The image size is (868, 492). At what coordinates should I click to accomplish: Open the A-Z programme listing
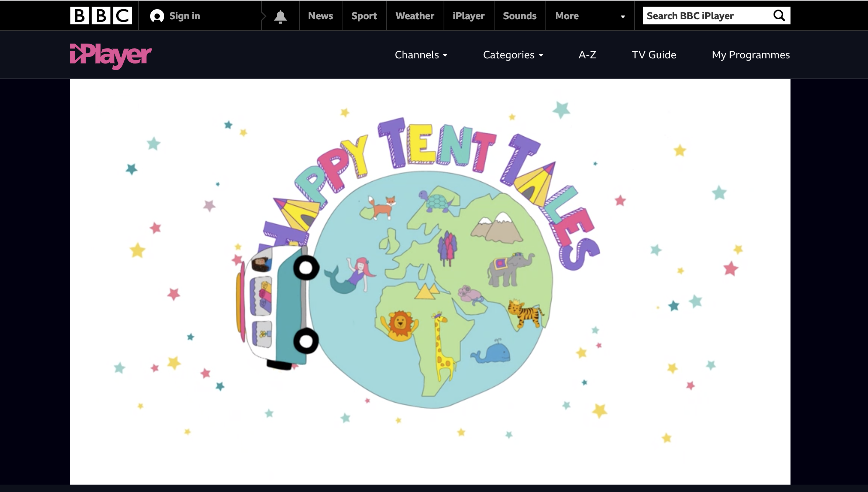click(x=587, y=55)
